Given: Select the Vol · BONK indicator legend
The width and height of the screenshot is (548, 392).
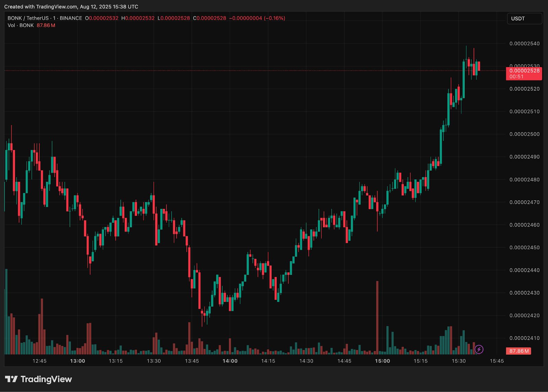Looking at the screenshot, I should (21, 25).
